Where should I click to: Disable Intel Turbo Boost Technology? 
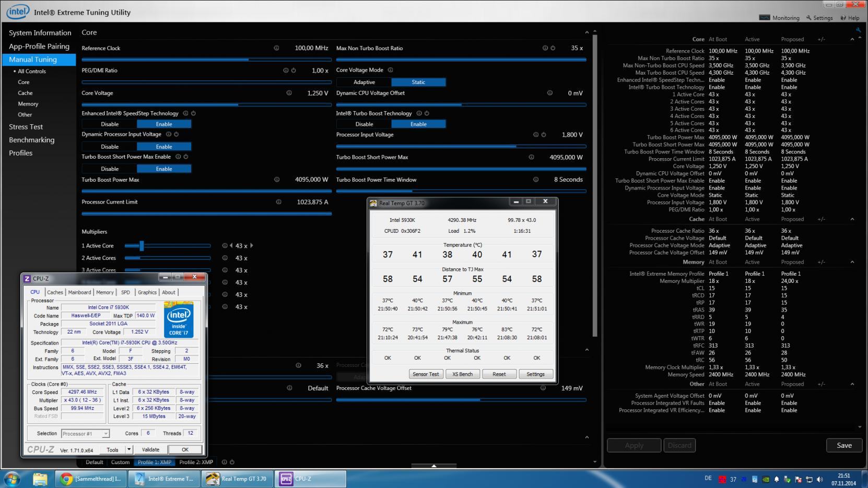coord(364,124)
